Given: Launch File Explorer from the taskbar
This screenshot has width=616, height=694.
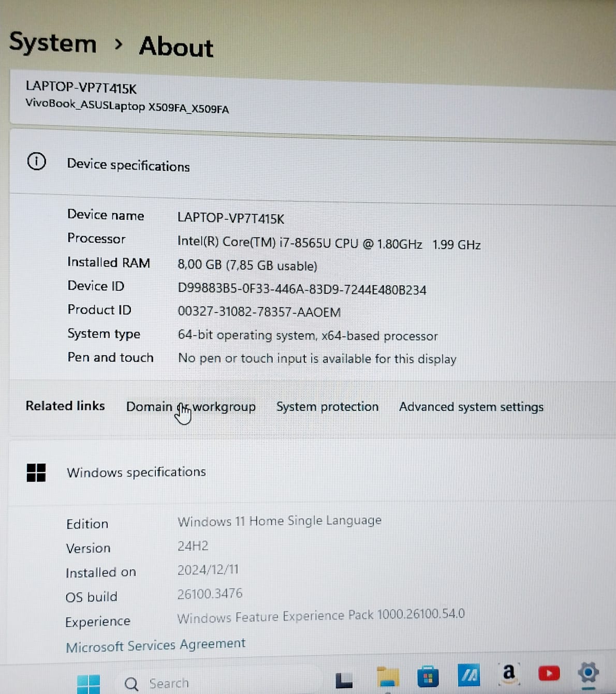Looking at the screenshot, I should point(387,677).
